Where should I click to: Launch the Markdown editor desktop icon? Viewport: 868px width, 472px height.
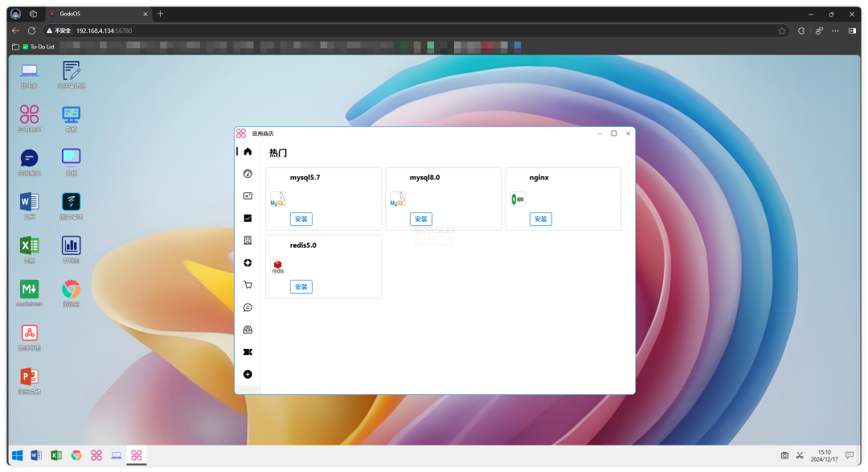[x=30, y=289]
